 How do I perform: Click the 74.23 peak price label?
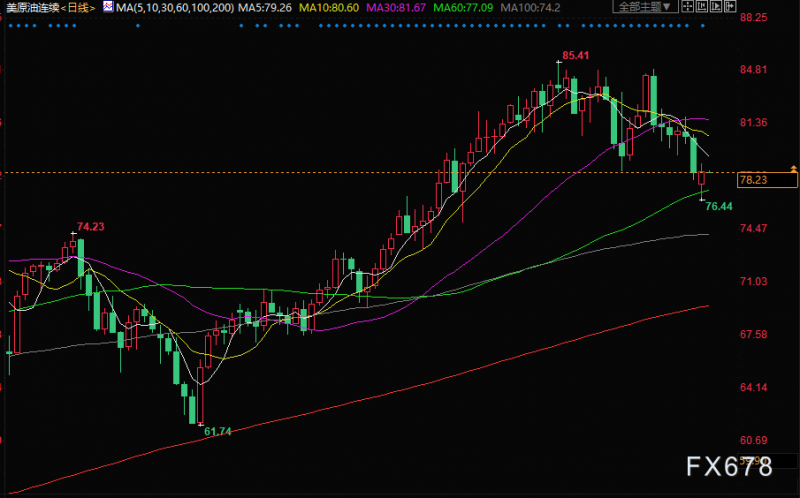point(91,227)
